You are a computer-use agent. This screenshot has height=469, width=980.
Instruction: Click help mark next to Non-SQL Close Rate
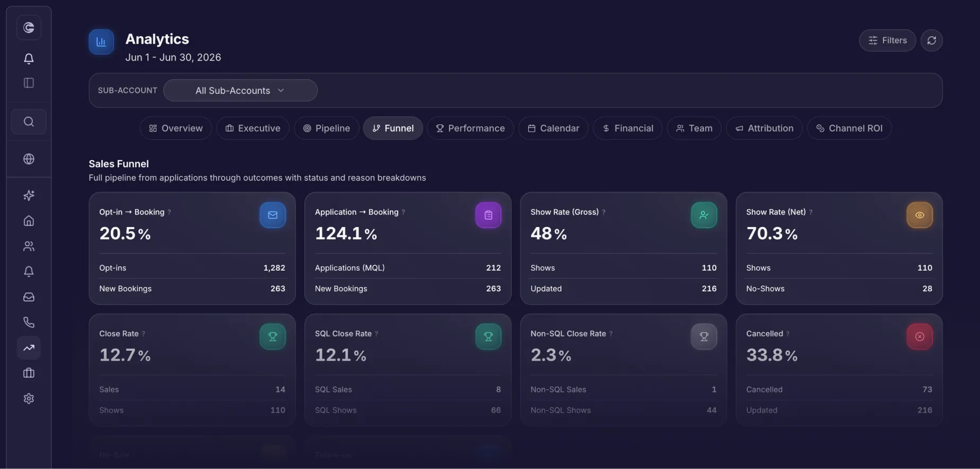click(611, 334)
